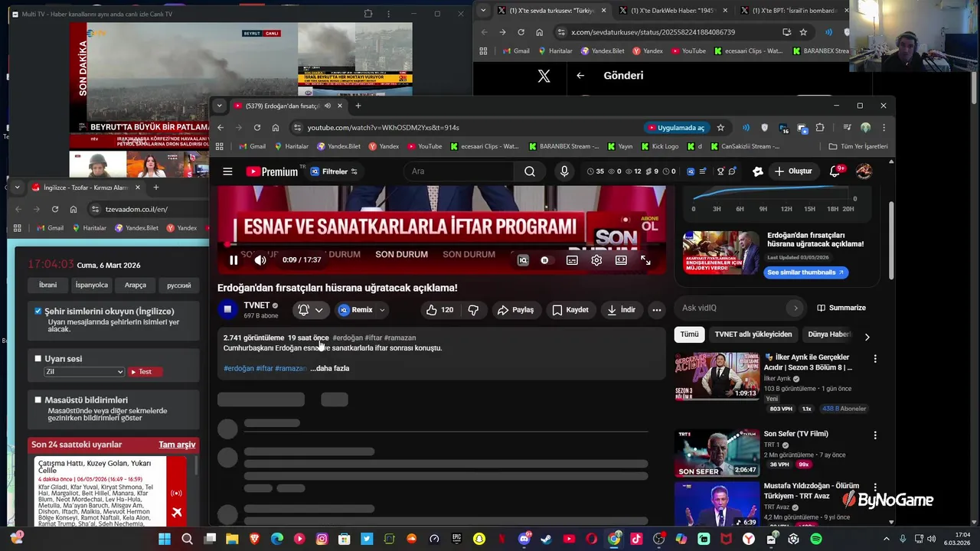This screenshot has width=980, height=551.
Task: Click the vidIQ Remix button
Action: pyautogui.click(x=355, y=310)
